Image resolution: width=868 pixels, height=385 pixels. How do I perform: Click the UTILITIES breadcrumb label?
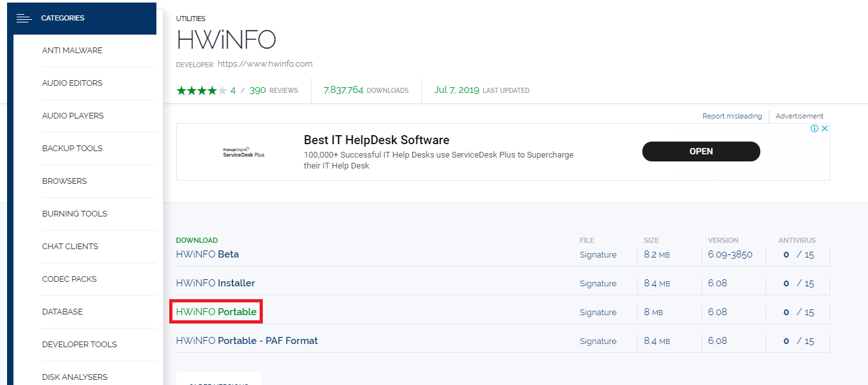(191, 19)
